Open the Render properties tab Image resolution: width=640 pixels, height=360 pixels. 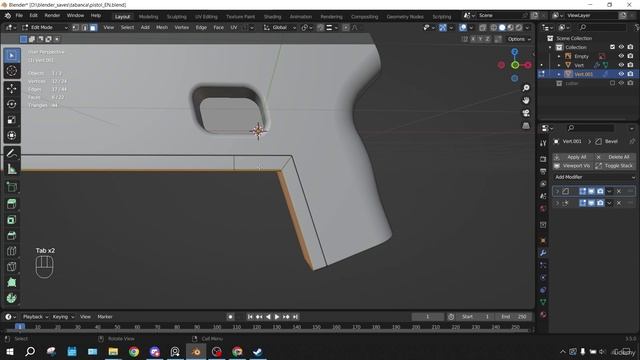(x=543, y=159)
